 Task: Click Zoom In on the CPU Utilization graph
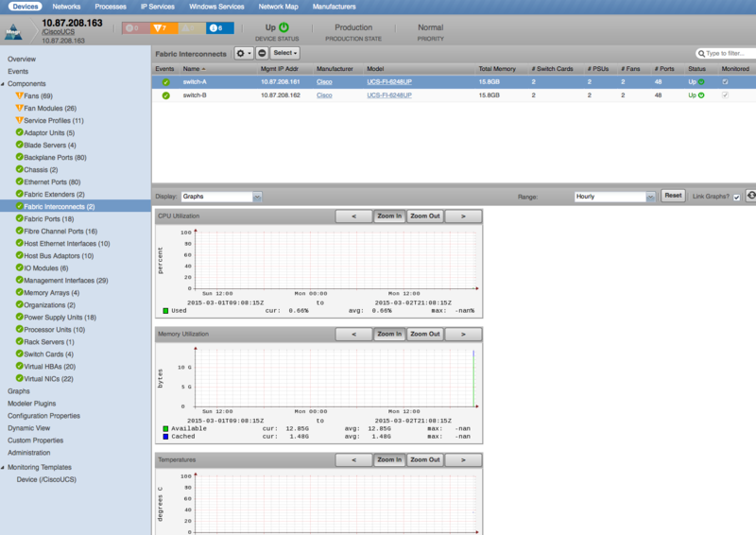click(x=389, y=216)
